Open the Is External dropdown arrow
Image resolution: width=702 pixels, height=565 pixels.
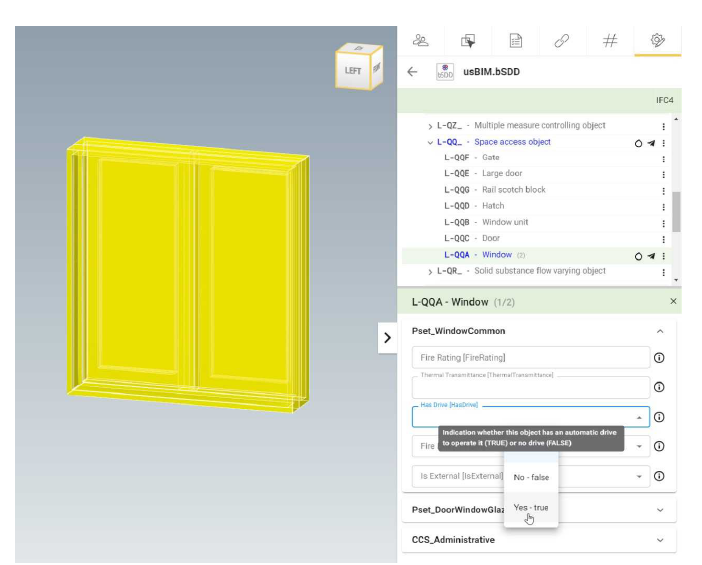639,476
